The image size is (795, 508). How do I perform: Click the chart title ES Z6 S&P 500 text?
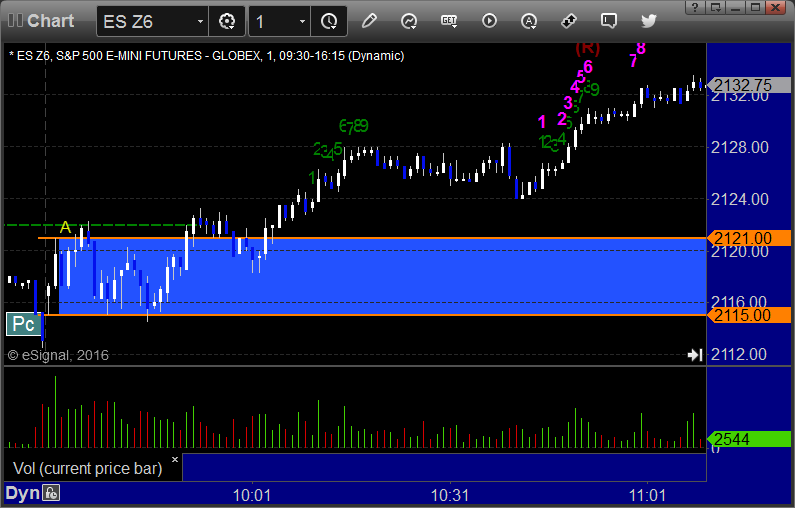pyautogui.click(x=206, y=56)
